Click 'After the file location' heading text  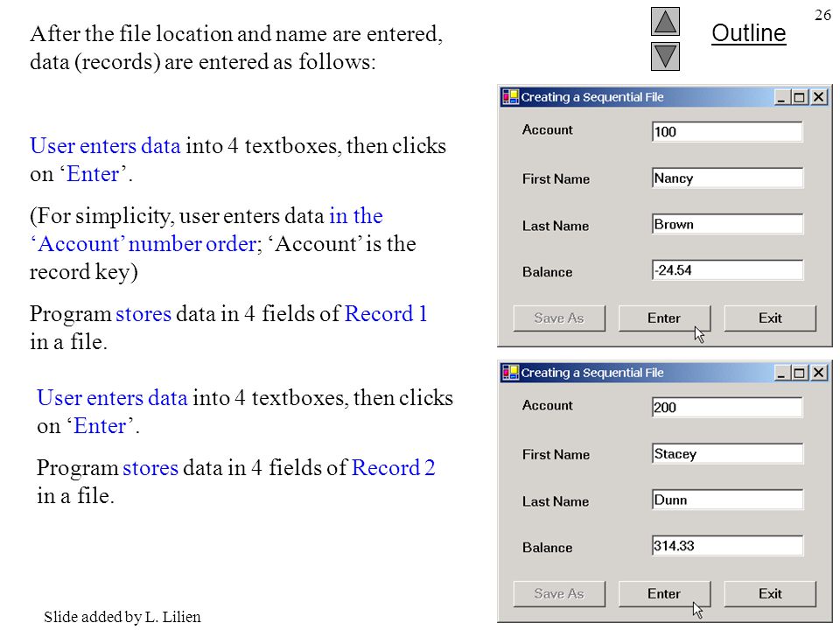(x=236, y=47)
